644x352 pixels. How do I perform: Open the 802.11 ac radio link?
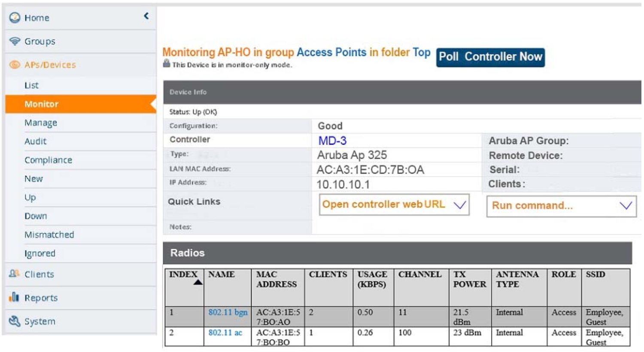[225, 332]
